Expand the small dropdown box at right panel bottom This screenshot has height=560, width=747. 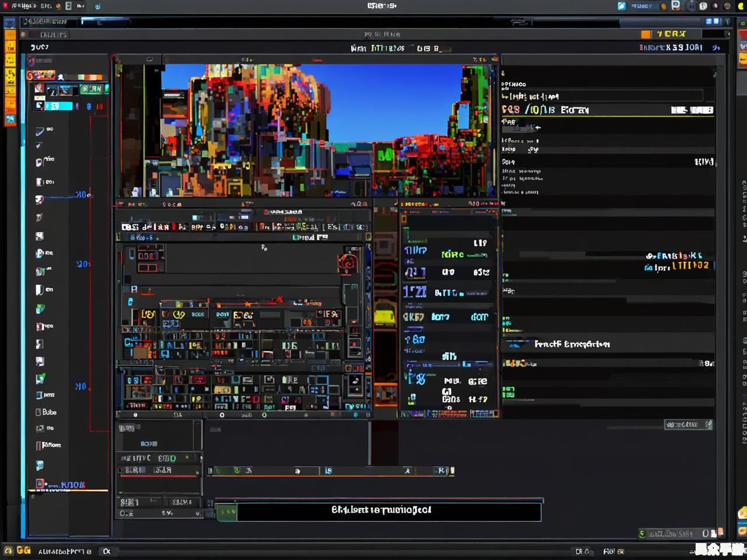tap(688, 425)
